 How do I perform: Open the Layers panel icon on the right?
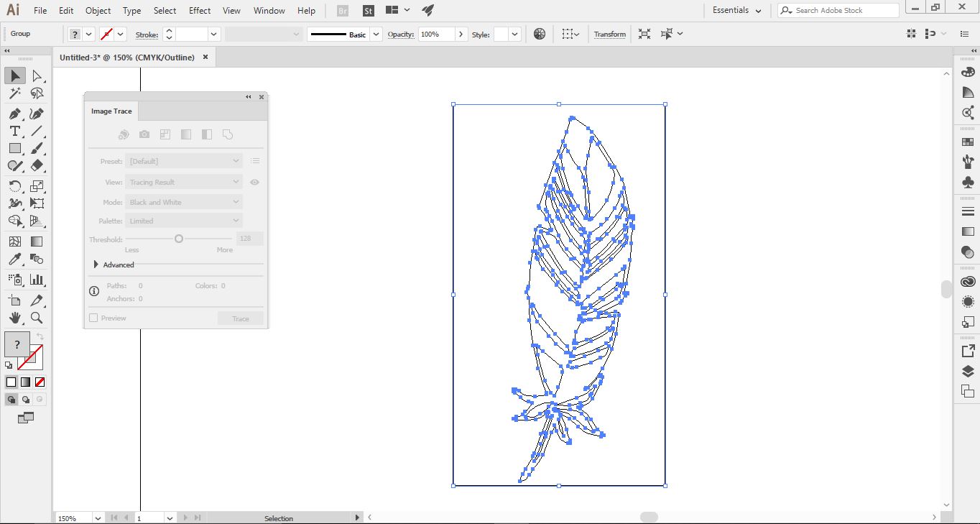tap(966, 370)
